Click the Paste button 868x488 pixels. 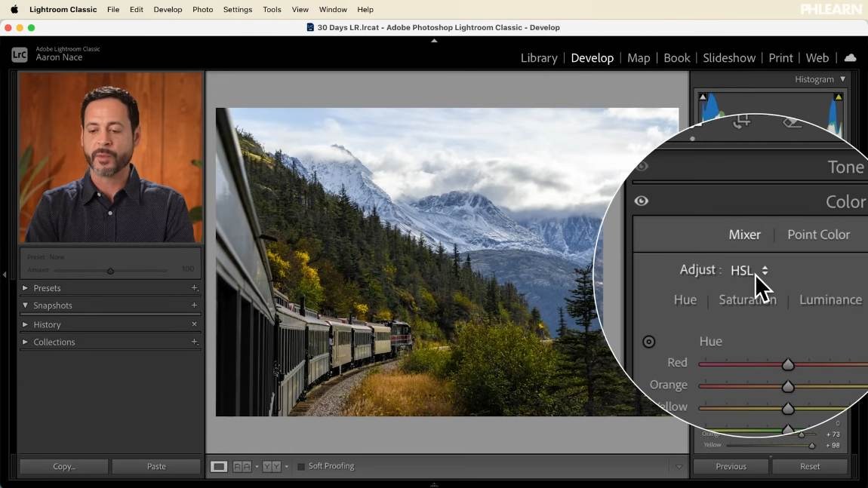click(x=156, y=466)
